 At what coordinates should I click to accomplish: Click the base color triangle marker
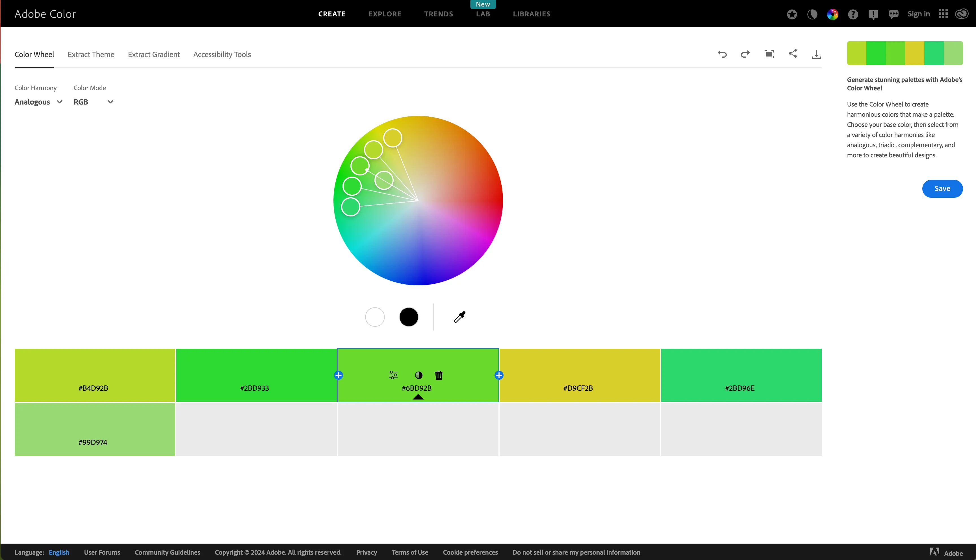(x=418, y=397)
